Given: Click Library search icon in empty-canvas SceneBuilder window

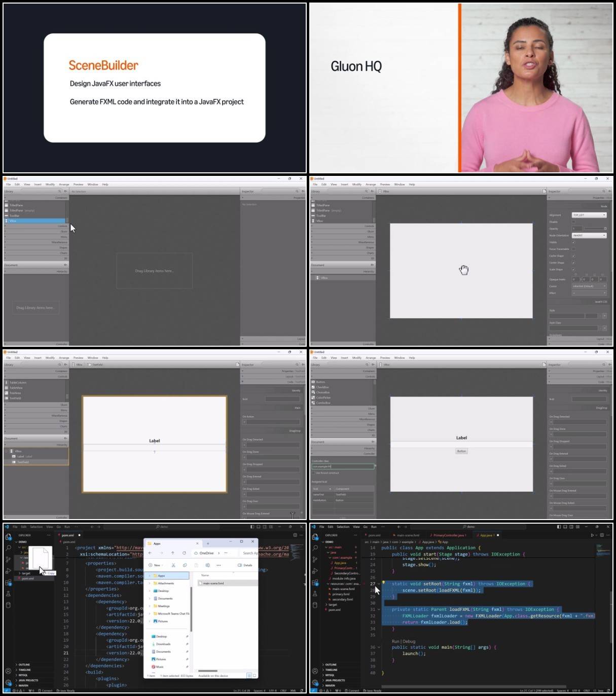Looking at the screenshot, I should point(59,192).
